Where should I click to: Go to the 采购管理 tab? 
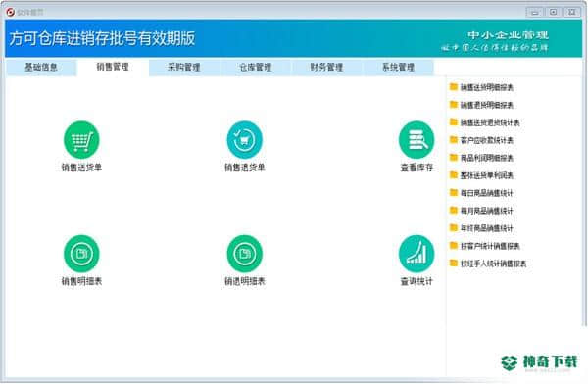point(184,68)
